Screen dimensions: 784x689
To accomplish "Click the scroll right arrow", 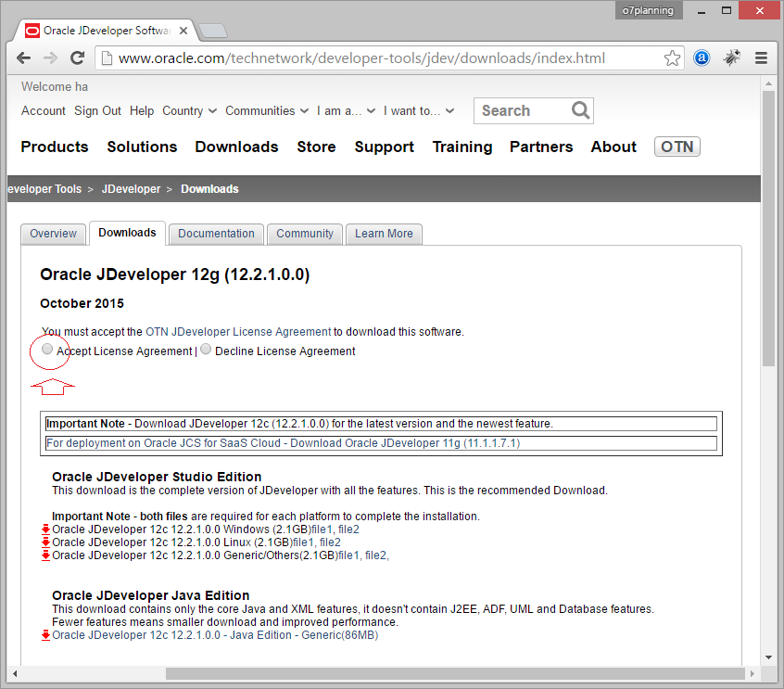I will click(752, 674).
